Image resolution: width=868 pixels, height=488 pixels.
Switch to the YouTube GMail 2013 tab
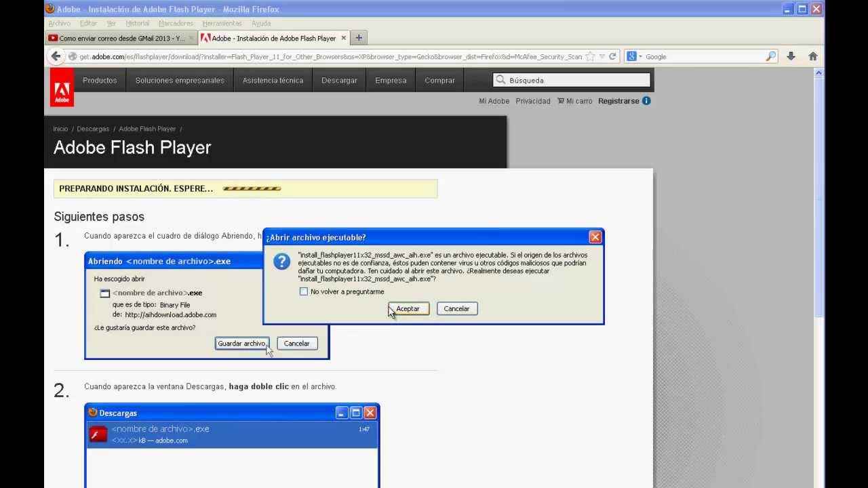coord(121,38)
